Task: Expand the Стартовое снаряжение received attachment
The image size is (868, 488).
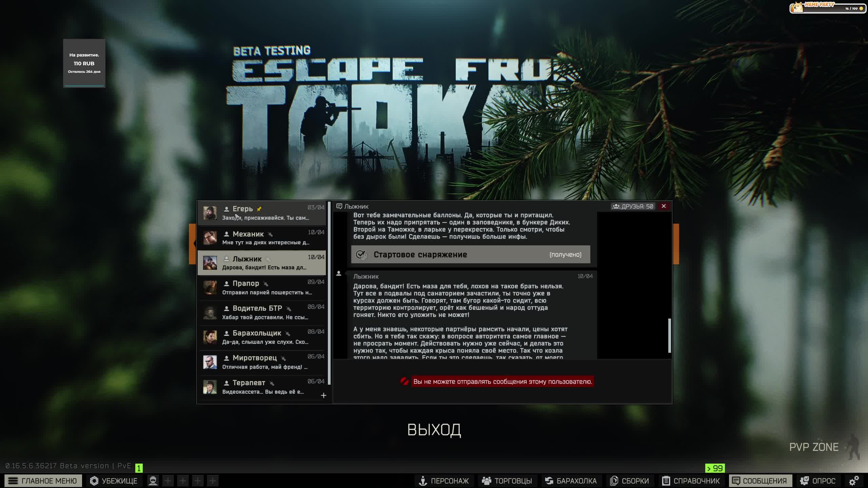Action: click(471, 255)
